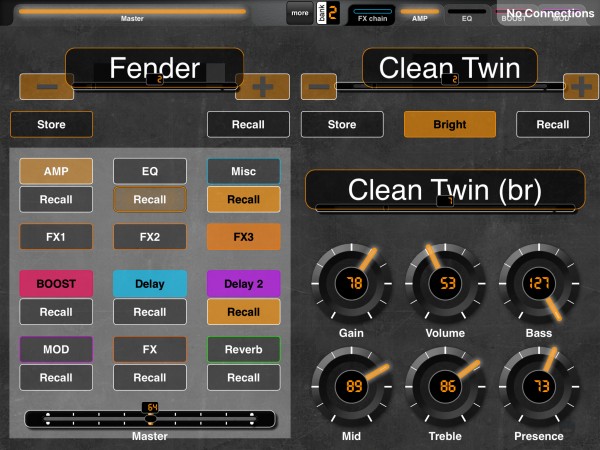Switch to the AMP tab
600x450 pixels.
(x=420, y=15)
